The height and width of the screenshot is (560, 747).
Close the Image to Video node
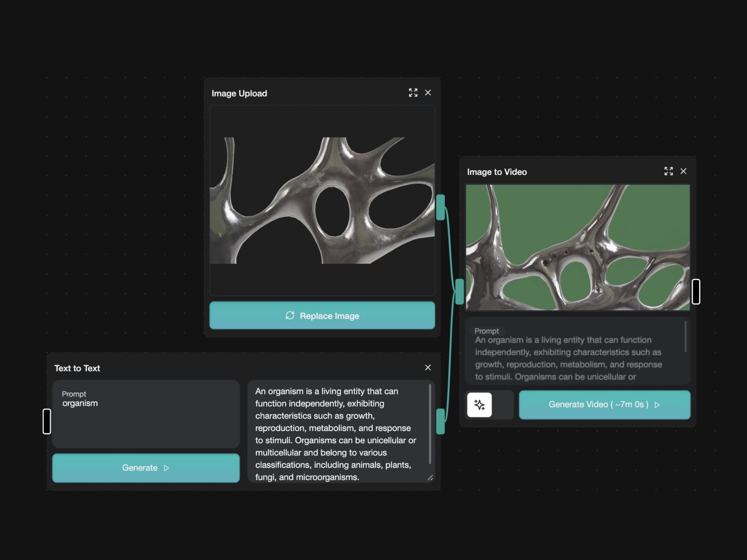click(684, 171)
